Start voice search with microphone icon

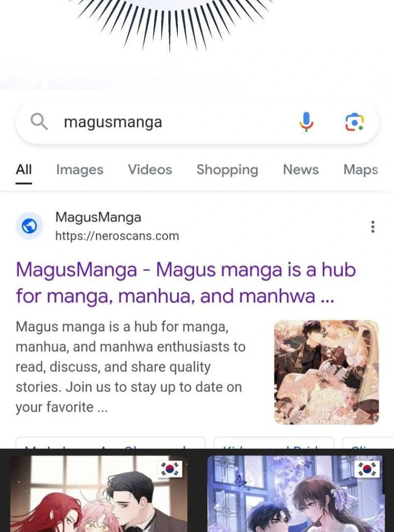[306, 122]
